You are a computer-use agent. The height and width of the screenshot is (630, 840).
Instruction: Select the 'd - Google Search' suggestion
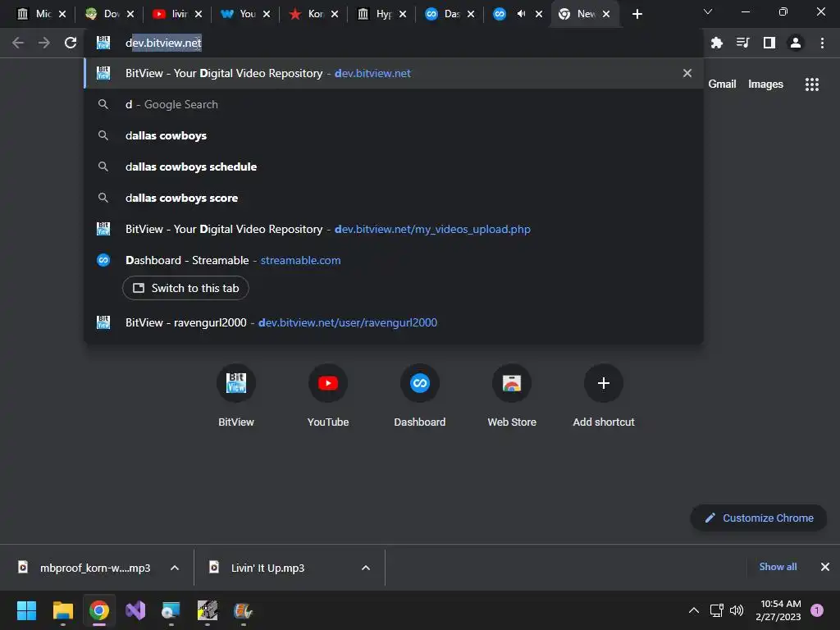coord(394,104)
